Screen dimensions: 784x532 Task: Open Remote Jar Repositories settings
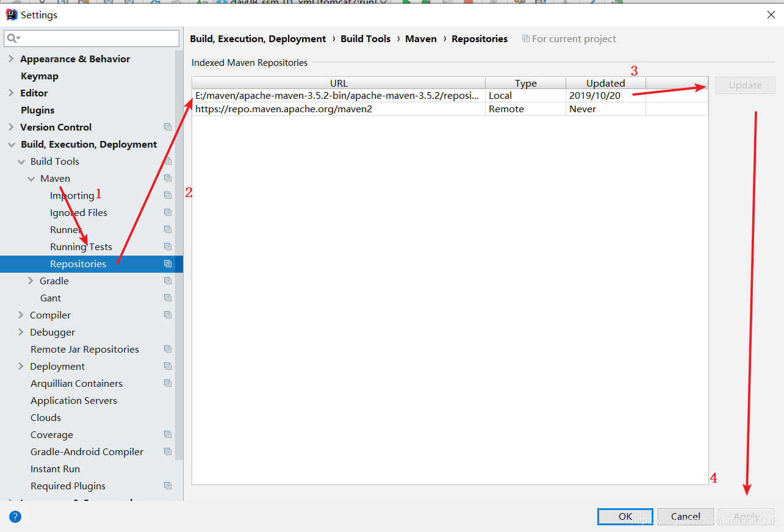85,350
